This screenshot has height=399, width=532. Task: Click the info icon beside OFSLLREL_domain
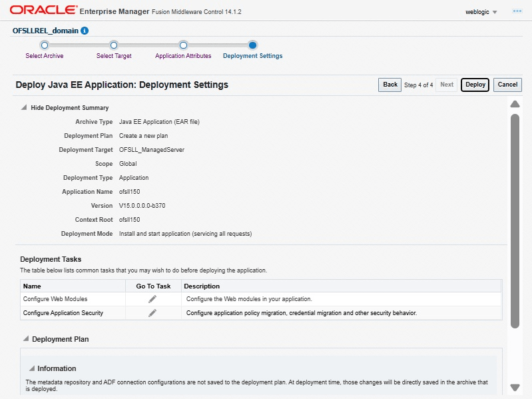click(x=85, y=31)
